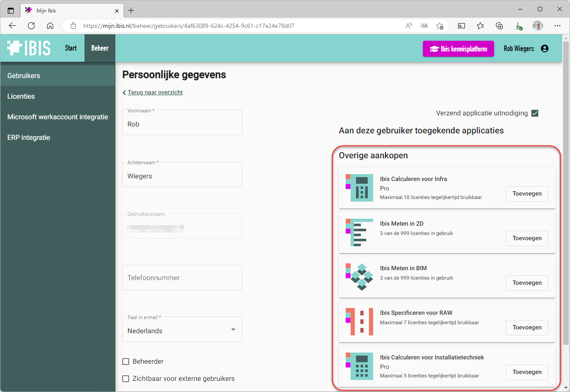Viewport: 570px width, 392px height.
Task: Switch to the Beheer tab
Action: coord(100,48)
